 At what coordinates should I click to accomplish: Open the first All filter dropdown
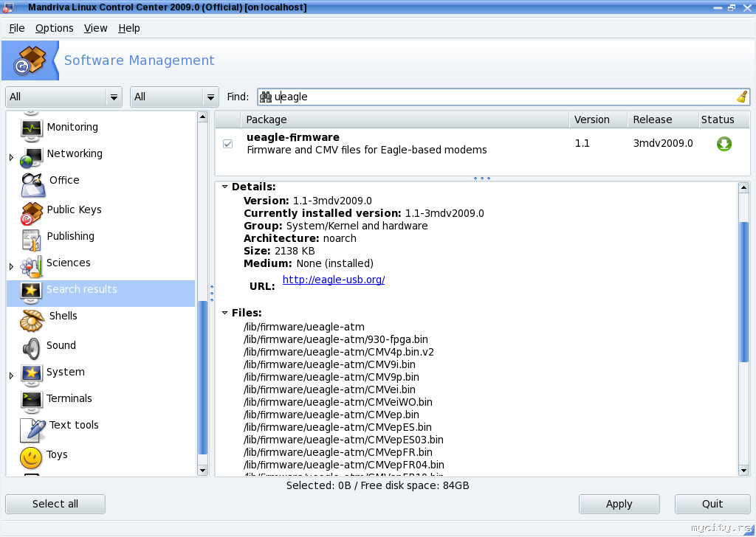click(x=63, y=97)
